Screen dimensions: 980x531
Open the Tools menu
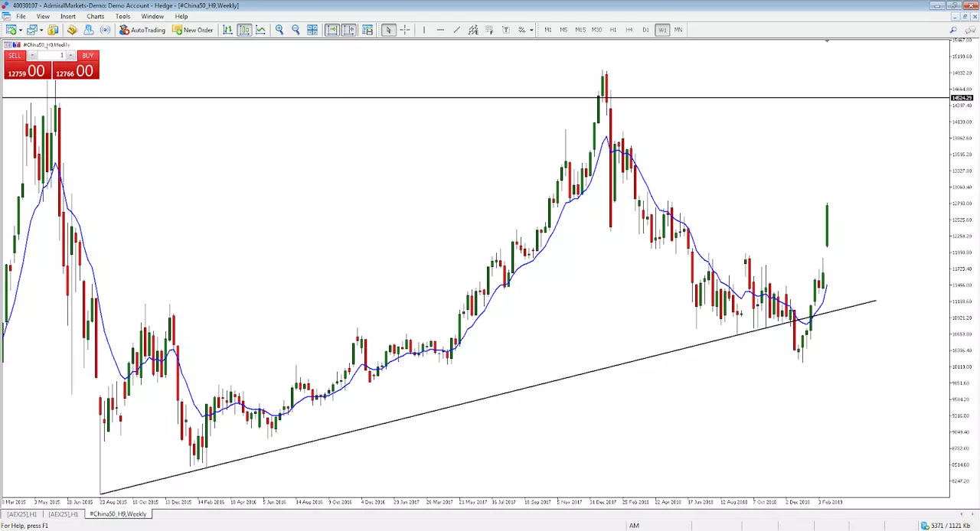tap(122, 16)
